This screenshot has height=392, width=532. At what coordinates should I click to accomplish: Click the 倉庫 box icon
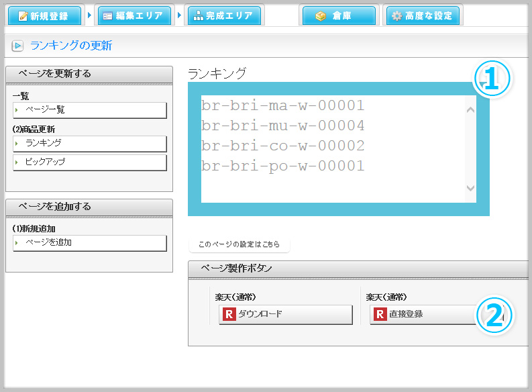click(320, 16)
